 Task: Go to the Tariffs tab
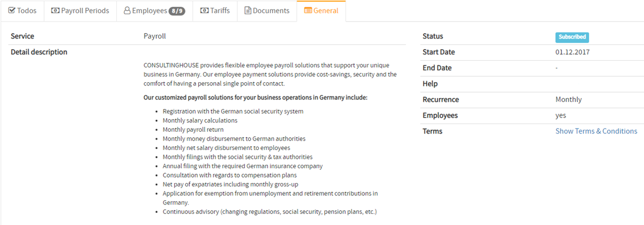pyautogui.click(x=215, y=10)
